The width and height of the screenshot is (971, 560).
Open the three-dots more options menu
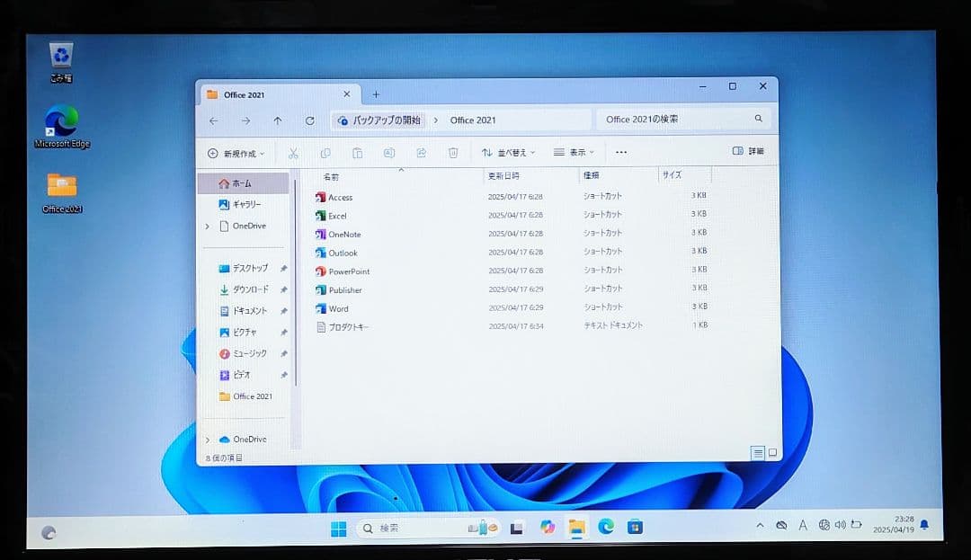(x=621, y=153)
